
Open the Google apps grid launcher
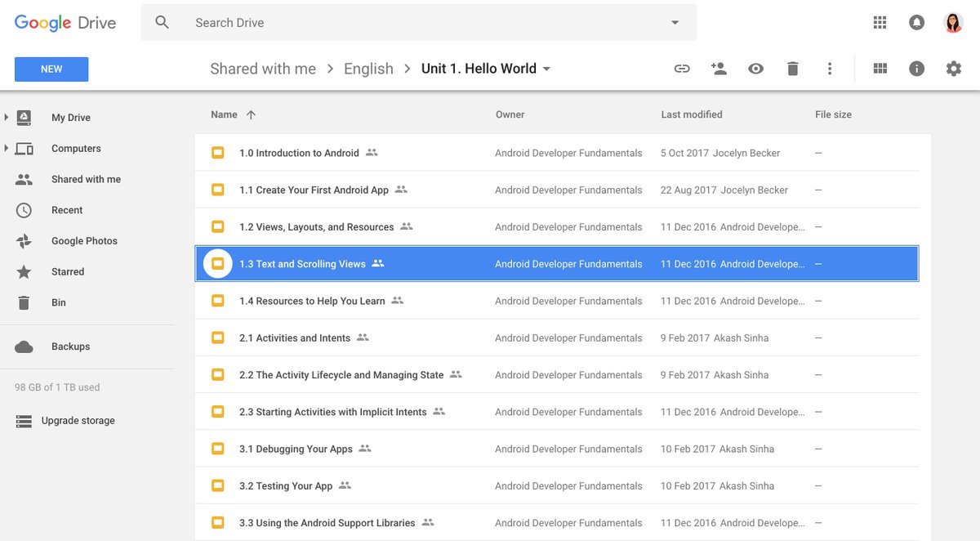click(880, 23)
